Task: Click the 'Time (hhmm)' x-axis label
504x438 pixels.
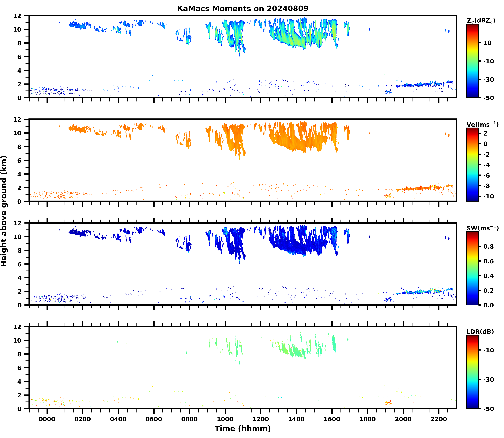Action: [243, 428]
